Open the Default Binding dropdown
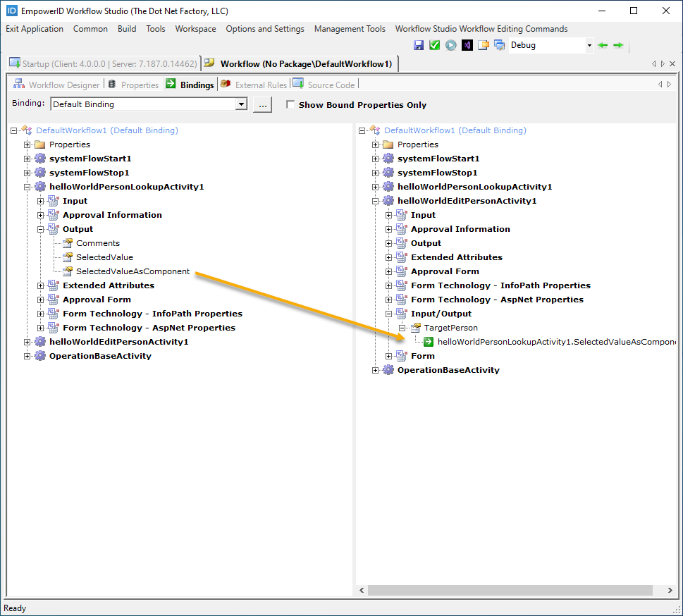 (242, 104)
